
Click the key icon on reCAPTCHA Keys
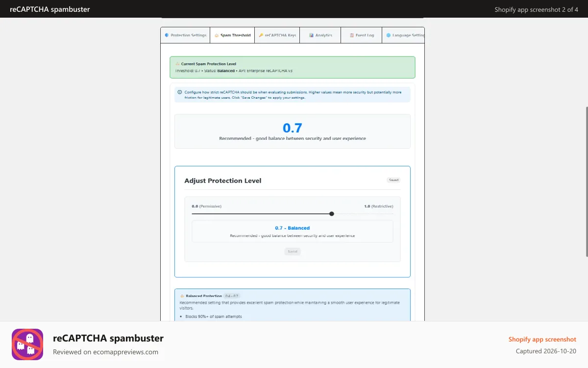click(261, 35)
